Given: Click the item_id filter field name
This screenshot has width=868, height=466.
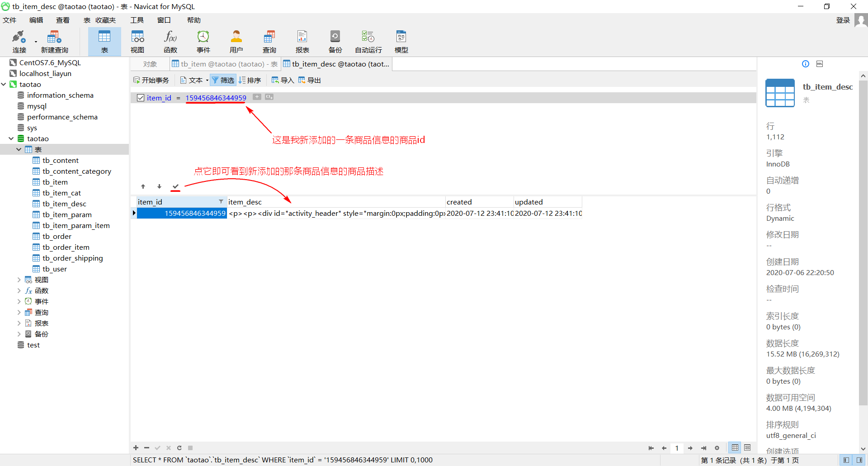Looking at the screenshot, I should click(159, 98).
